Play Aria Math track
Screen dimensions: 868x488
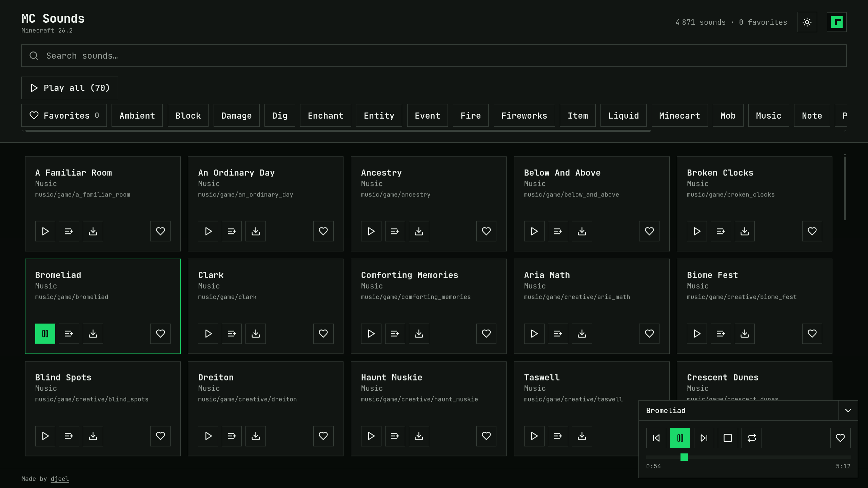(534, 333)
